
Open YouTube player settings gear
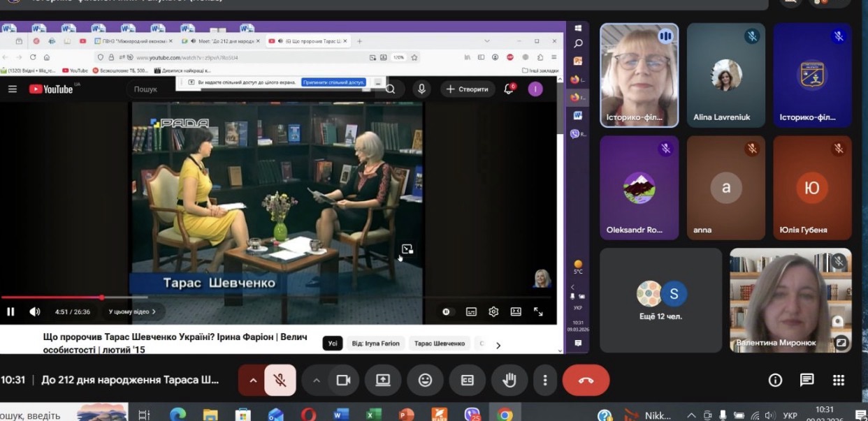pyautogui.click(x=493, y=311)
